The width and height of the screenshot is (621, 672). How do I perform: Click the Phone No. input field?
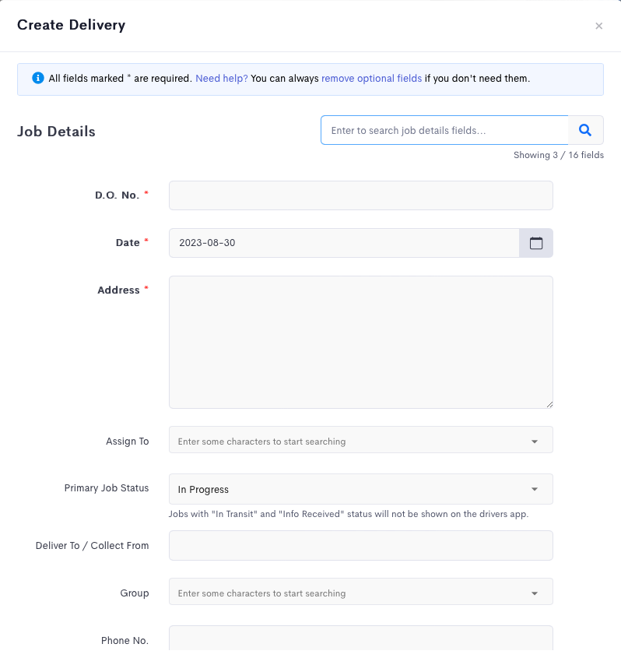click(361, 639)
